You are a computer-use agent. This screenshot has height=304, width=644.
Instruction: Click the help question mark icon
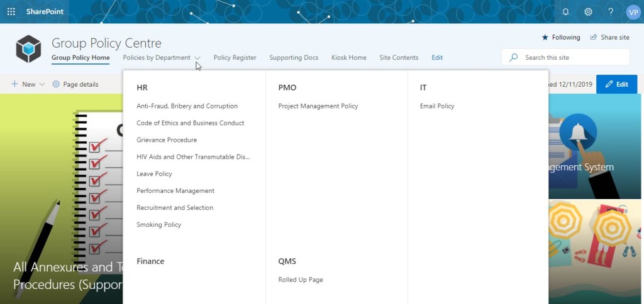pyautogui.click(x=610, y=11)
